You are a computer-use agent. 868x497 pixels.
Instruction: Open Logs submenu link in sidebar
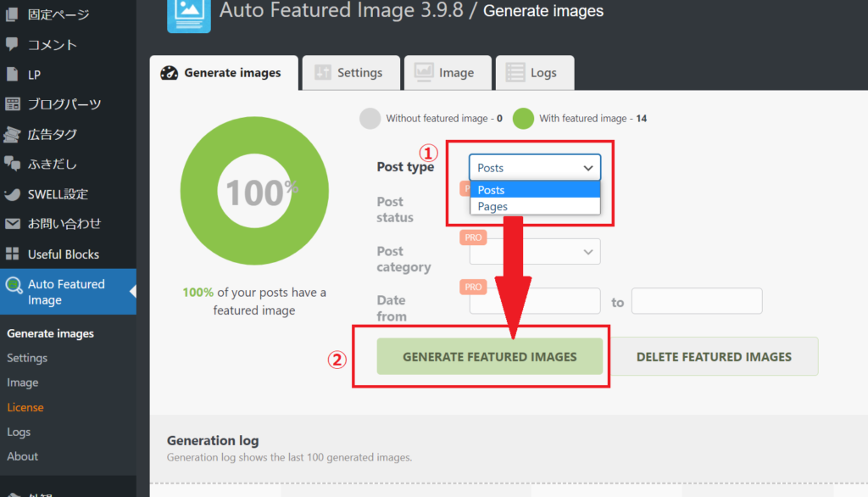(x=19, y=432)
